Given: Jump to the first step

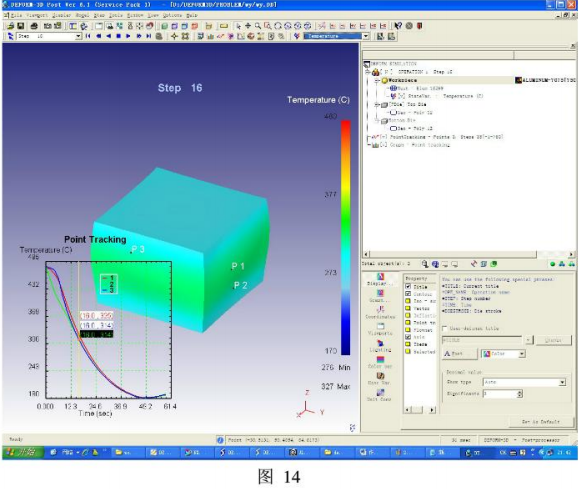Looking at the screenshot, I should tap(88, 36).
